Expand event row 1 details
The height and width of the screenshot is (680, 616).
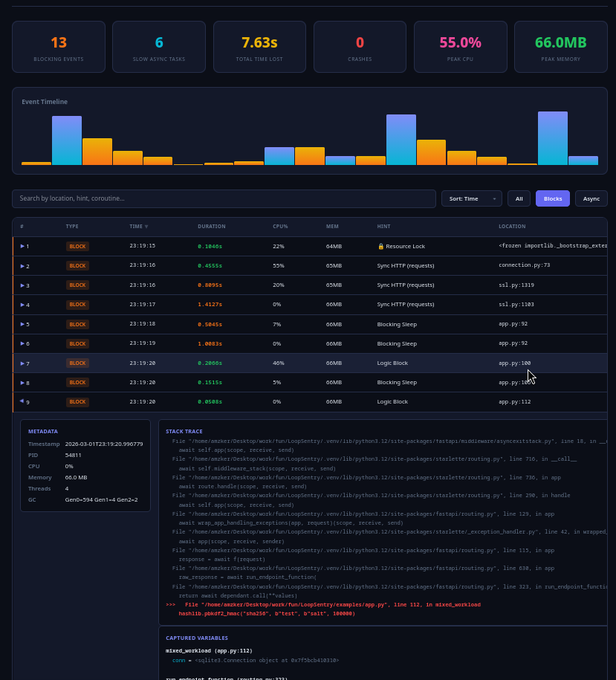[22, 246]
